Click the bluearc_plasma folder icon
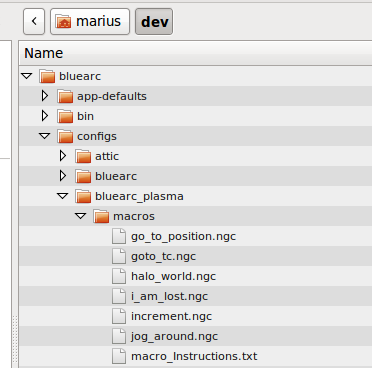Screen dimensions: 372x368 83,196
